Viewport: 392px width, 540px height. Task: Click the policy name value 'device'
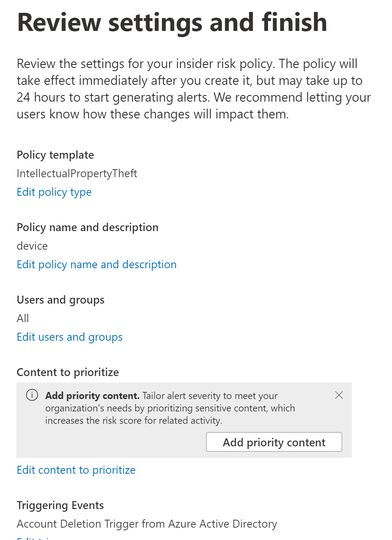coord(32,246)
